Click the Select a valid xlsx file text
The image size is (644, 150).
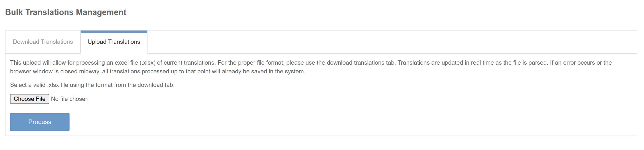[92, 85]
